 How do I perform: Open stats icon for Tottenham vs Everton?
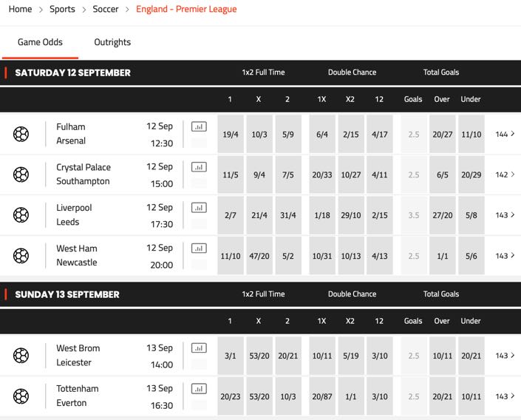pos(199,389)
